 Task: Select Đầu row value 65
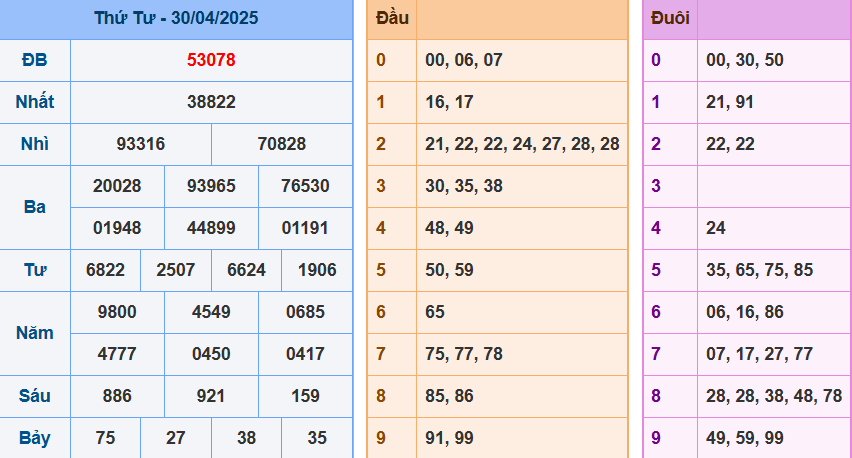(435, 312)
